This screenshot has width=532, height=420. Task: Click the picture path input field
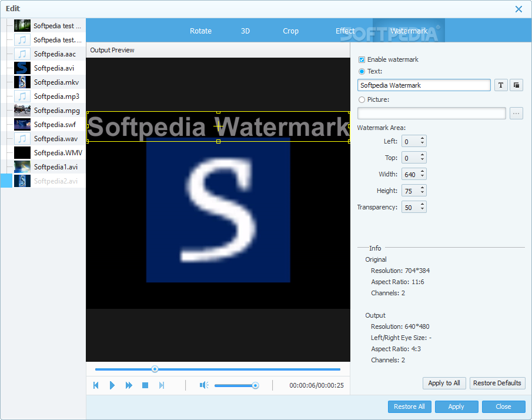tap(431, 114)
